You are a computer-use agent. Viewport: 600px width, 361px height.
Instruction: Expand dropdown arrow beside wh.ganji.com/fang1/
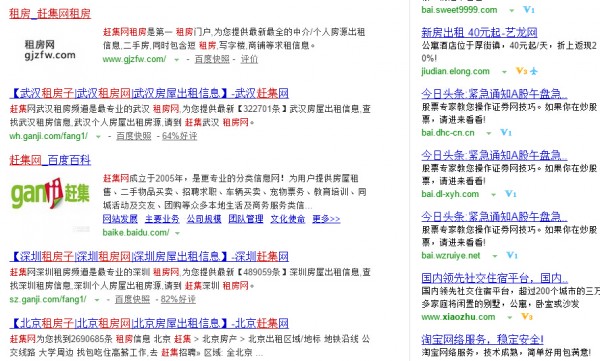98,136
